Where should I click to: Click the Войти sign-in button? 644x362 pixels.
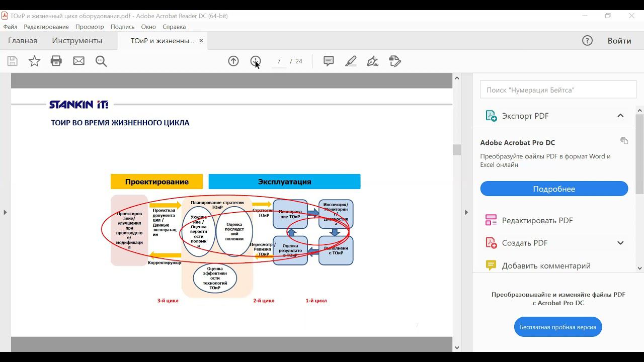tap(619, 41)
